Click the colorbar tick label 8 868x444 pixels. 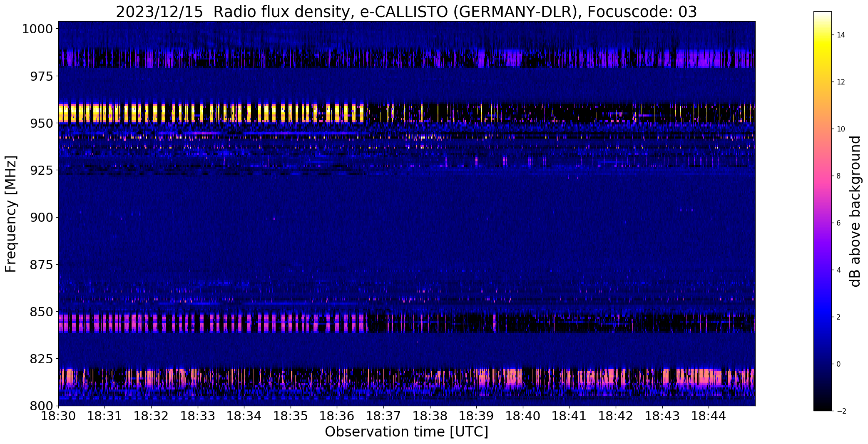pos(839,176)
